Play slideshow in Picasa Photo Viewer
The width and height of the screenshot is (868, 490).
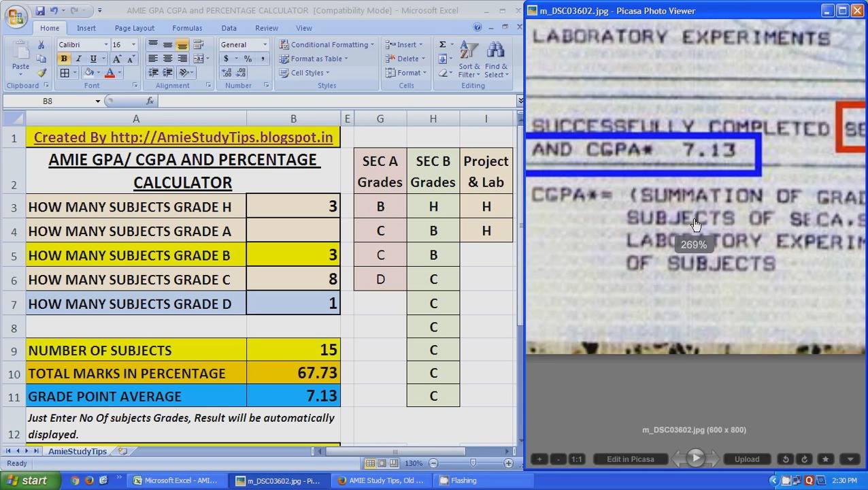click(x=696, y=459)
